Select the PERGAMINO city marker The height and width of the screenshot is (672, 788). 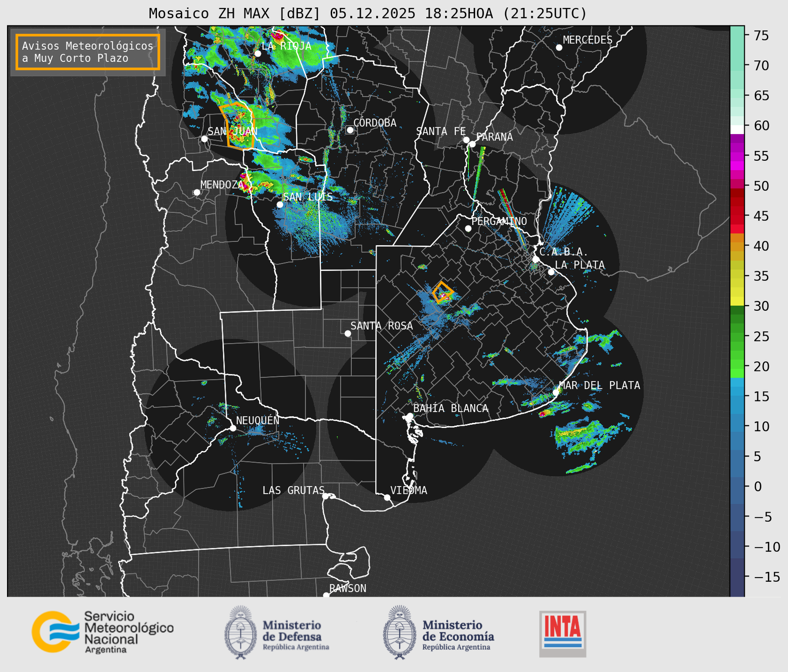pos(468,229)
